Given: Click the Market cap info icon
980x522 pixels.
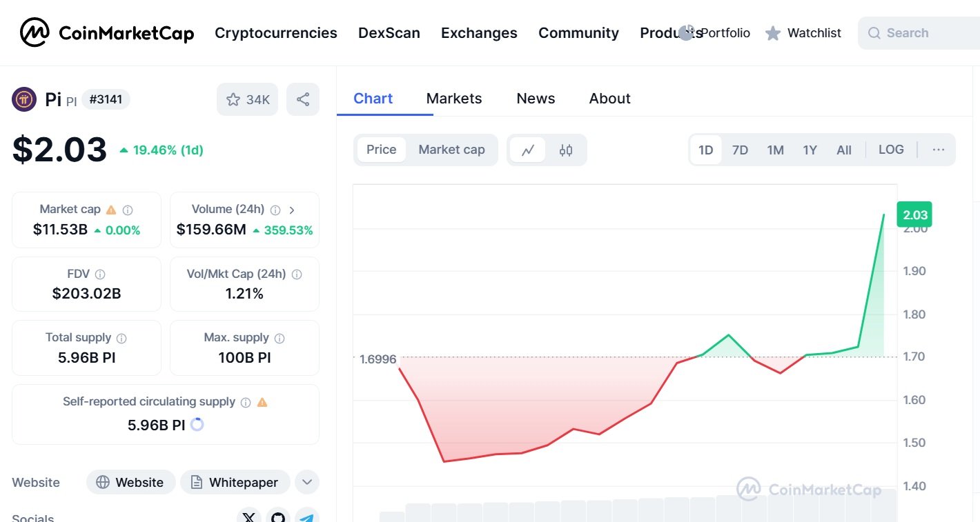Looking at the screenshot, I should 128,210.
